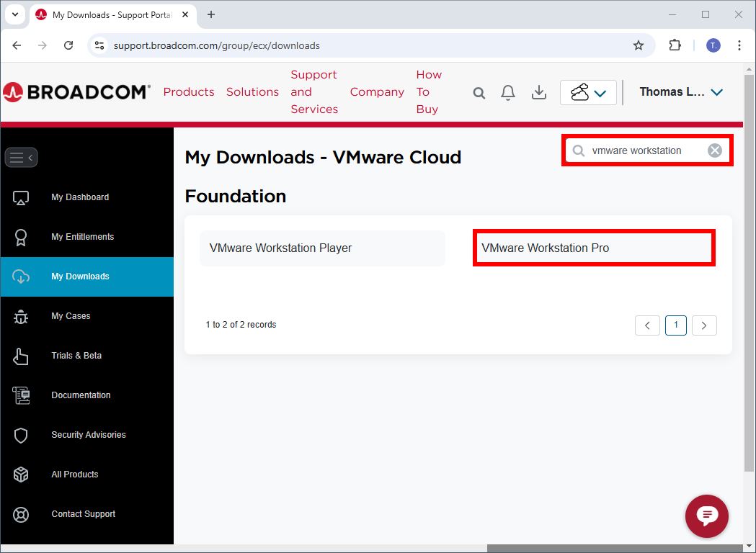Open the site search magnifier
The width and height of the screenshot is (756, 553).
click(x=479, y=92)
